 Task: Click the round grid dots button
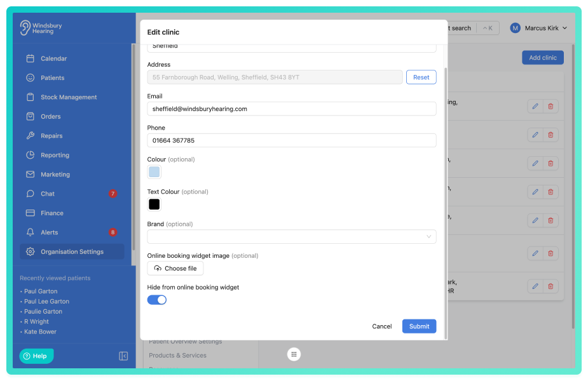tap(294, 354)
